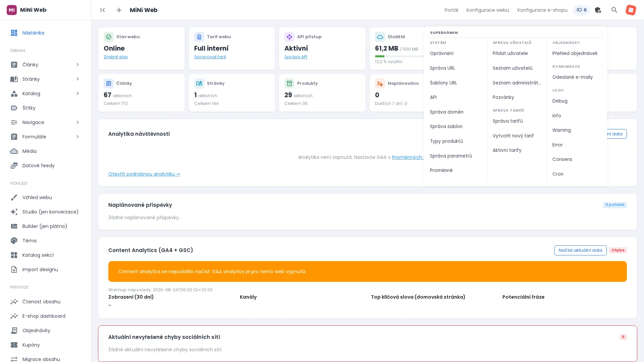Click the Téma palette icon
The height and width of the screenshot is (362, 644).
pos(14,241)
